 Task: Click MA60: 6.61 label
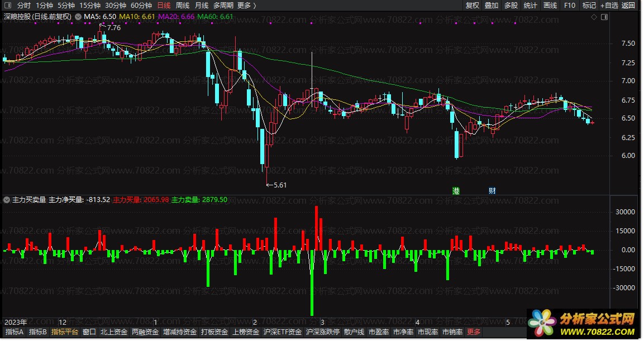215,17
